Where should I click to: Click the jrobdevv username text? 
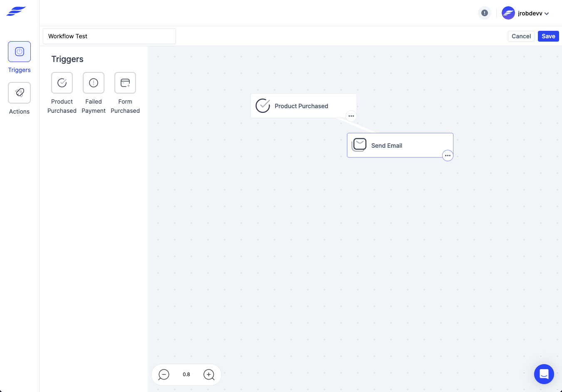[x=530, y=13]
